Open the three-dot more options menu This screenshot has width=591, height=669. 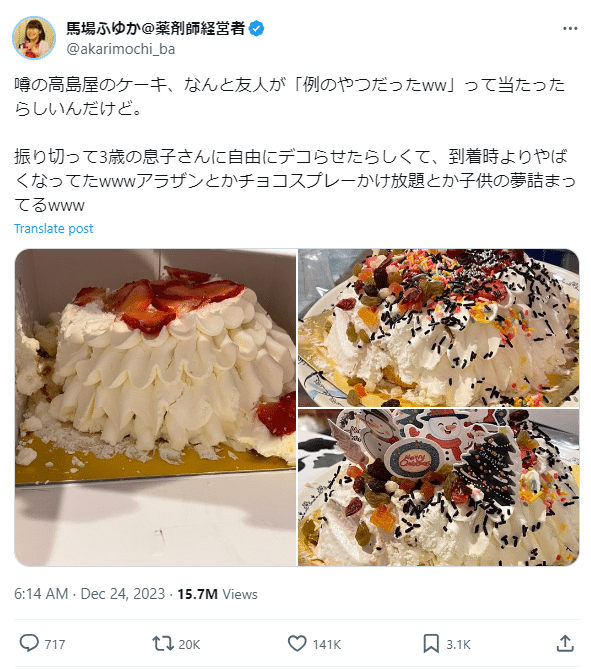pyautogui.click(x=570, y=29)
